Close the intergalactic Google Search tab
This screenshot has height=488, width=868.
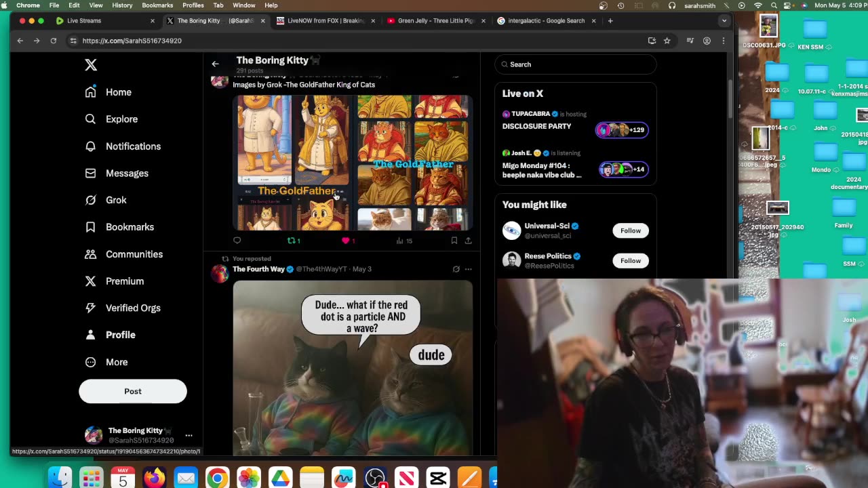pos(593,21)
